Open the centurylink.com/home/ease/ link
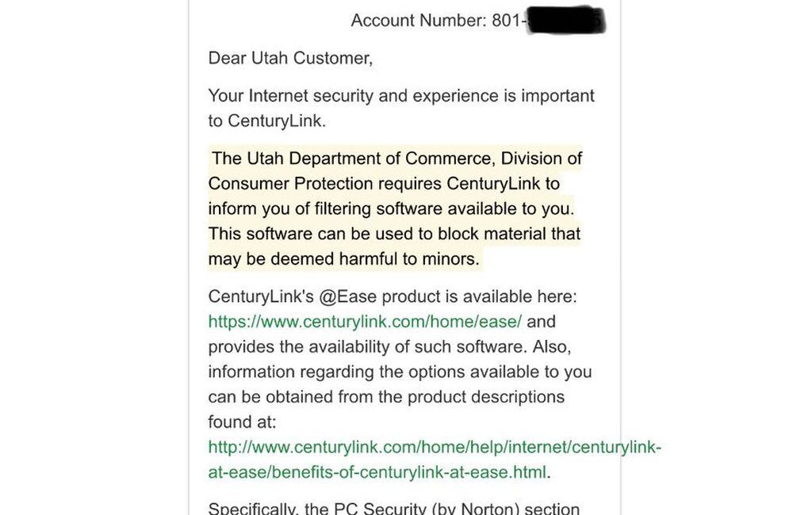This screenshot has width=812, height=515. tap(365, 322)
